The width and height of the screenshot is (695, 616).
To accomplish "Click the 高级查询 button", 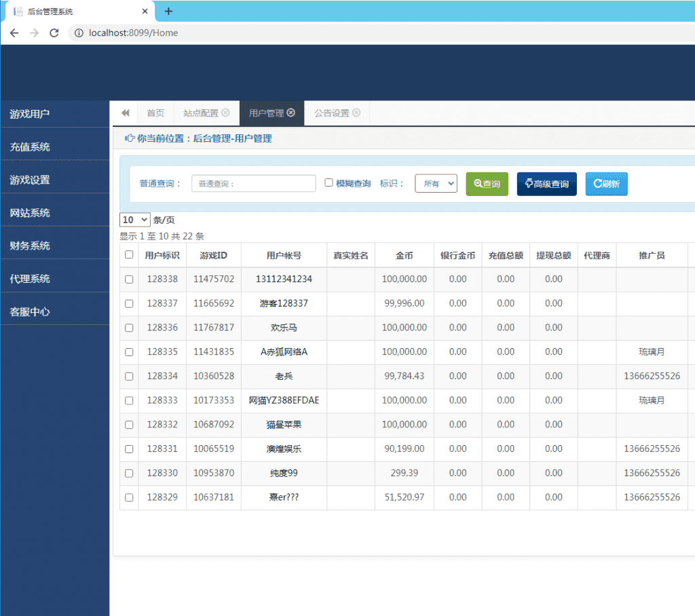I will pos(546,184).
